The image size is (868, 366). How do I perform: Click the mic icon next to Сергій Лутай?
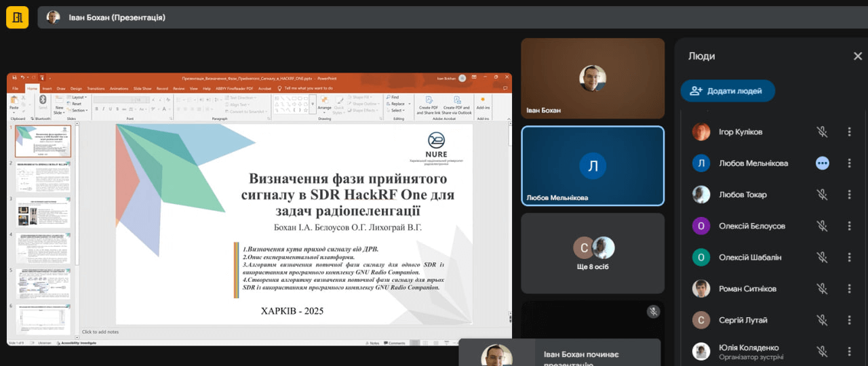(x=822, y=320)
